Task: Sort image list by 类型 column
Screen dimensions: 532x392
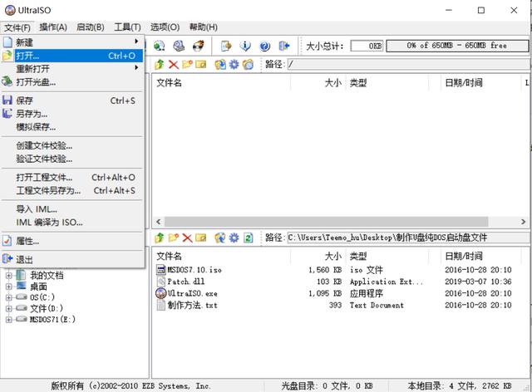Action: coord(387,83)
